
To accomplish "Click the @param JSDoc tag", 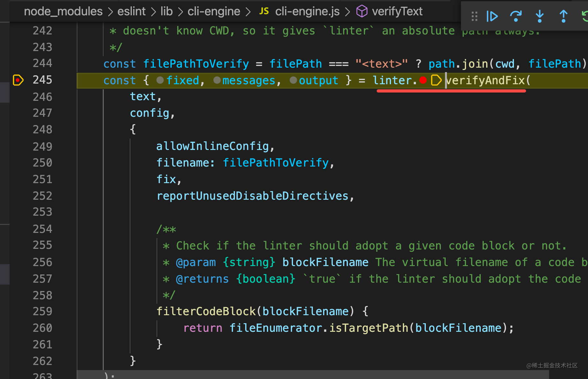I will (x=196, y=262).
